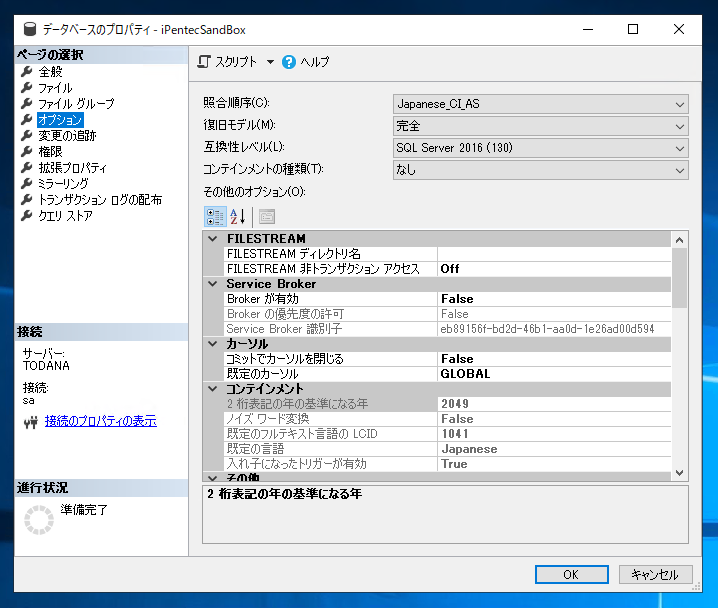The height and width of the screenshot is (608, 718).
Task: Open the 互換性レベル SQL Server 2016 dropdown
Action: coord(540,148)
